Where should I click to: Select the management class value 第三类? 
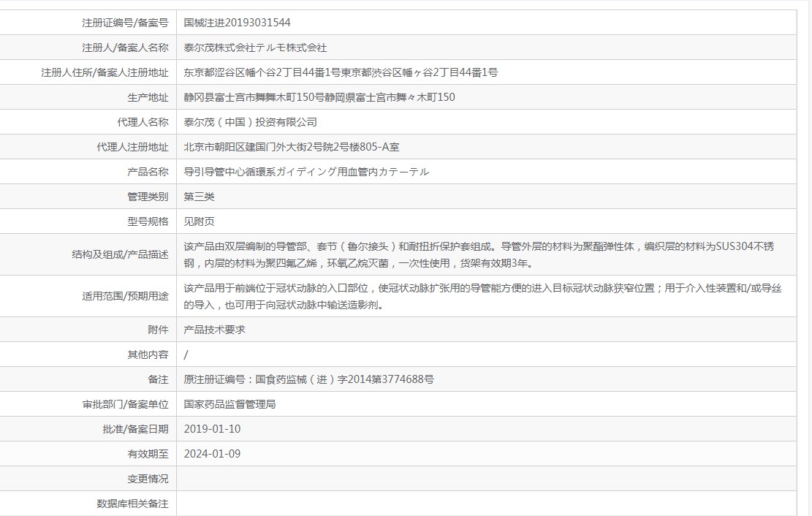point(199,197)
